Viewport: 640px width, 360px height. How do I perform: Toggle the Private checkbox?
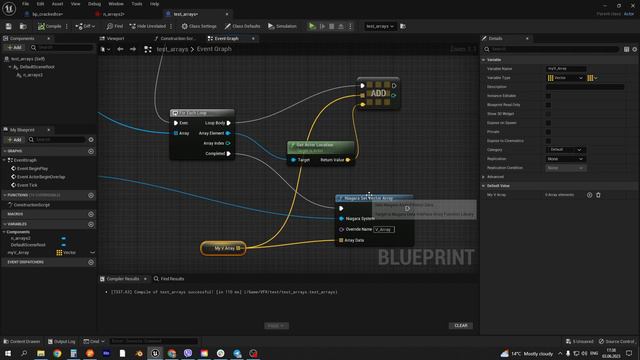548,132
